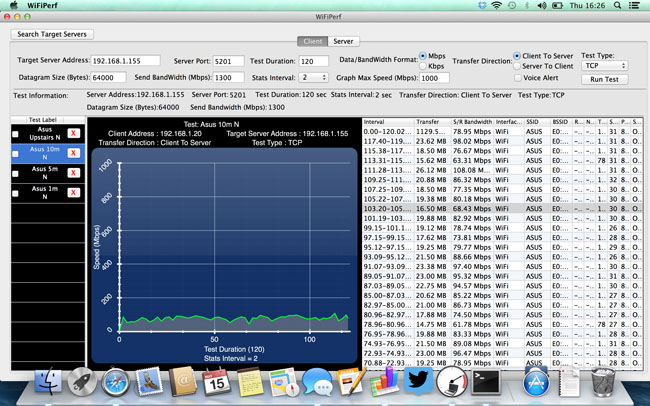
Task: Open Terminal icon in dock
Action: pyautogui.click(x=486, y=381)
